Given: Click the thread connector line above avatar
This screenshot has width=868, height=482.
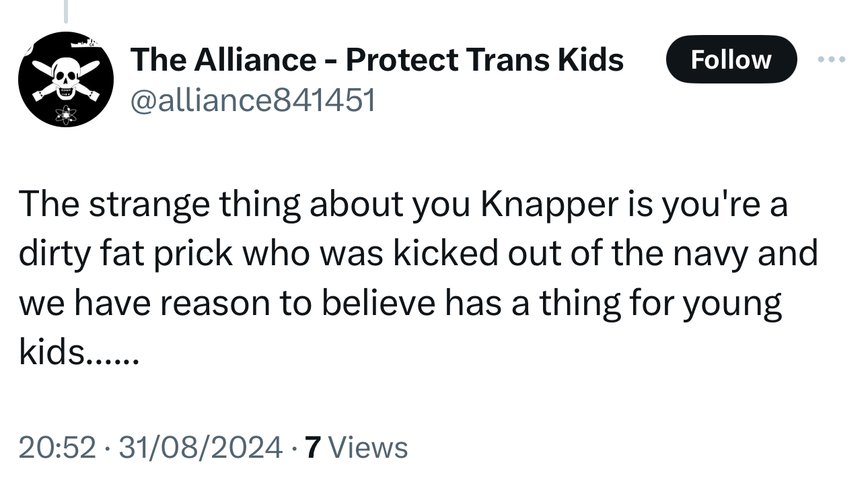Looking at the screenshot, I should 66,9.
